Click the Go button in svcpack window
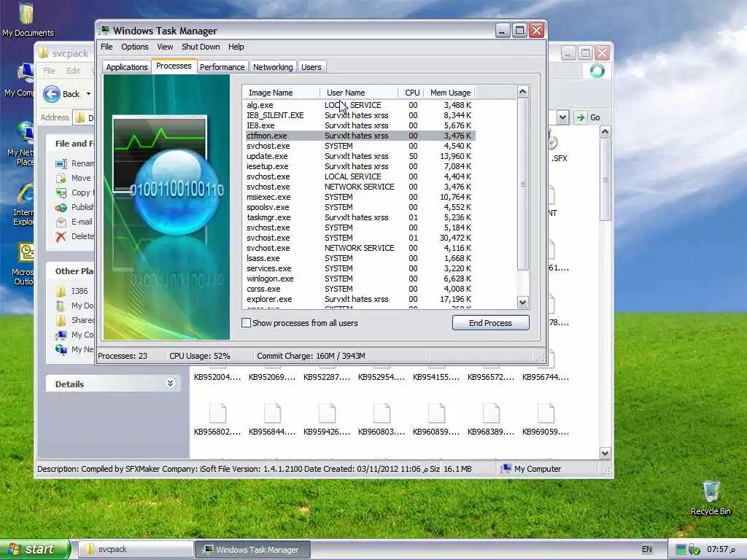This screenshot has height=560, width=747. tap(587, 117)
